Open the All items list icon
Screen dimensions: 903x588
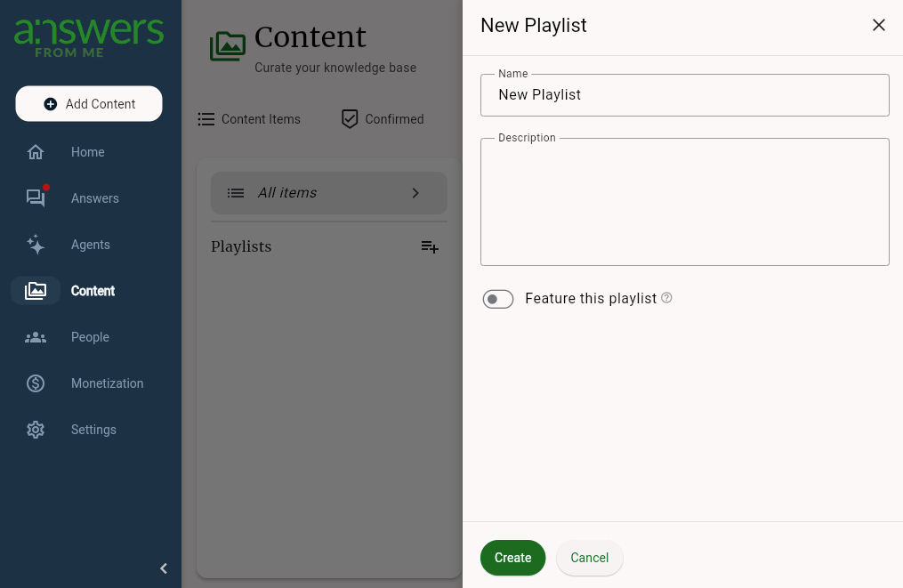point(235,192)
